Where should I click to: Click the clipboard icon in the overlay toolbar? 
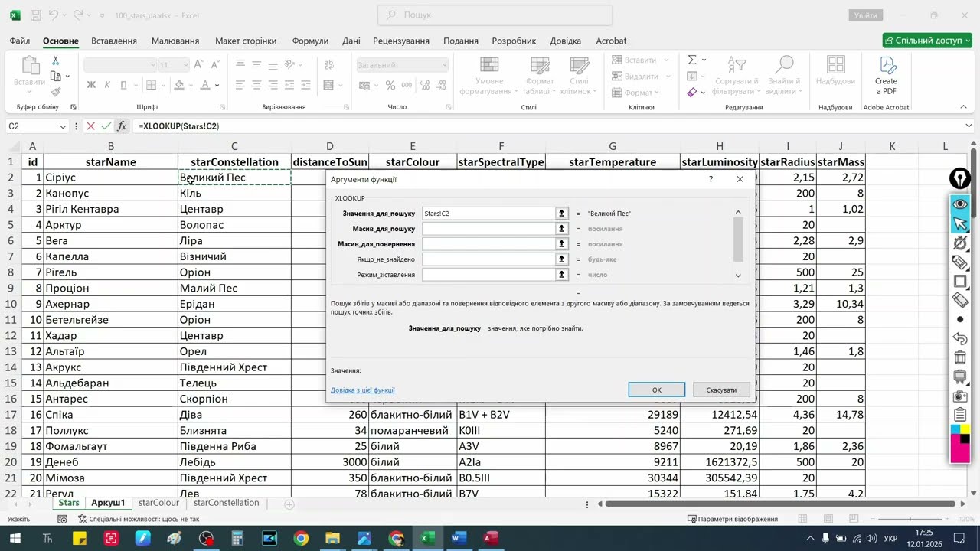tap(960, 415)
